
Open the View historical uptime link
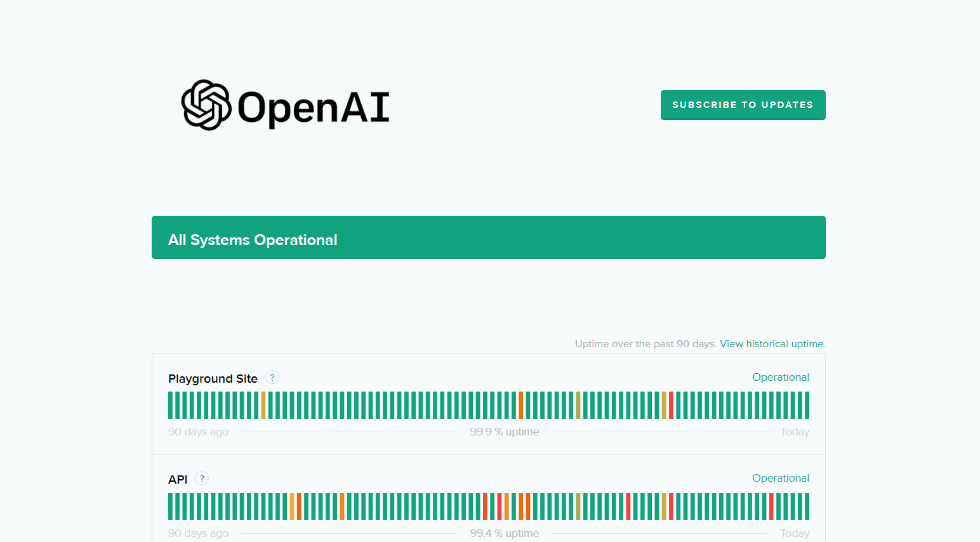point(772,344)
